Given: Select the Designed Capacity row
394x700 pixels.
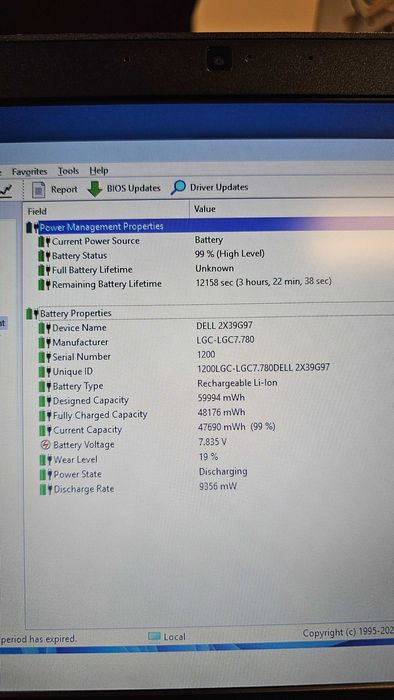Looking at the screenshot, I should (x=210, y=400).
